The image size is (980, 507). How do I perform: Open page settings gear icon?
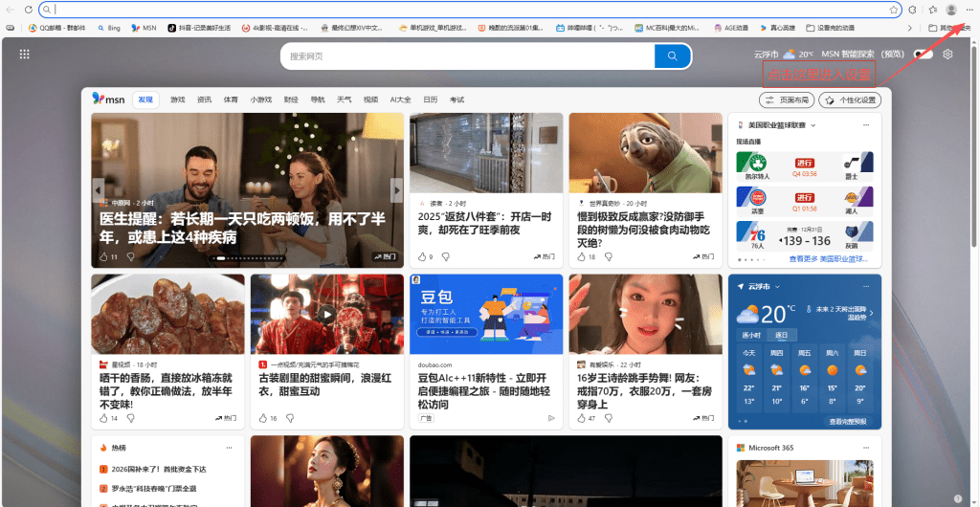pos(947,55)
